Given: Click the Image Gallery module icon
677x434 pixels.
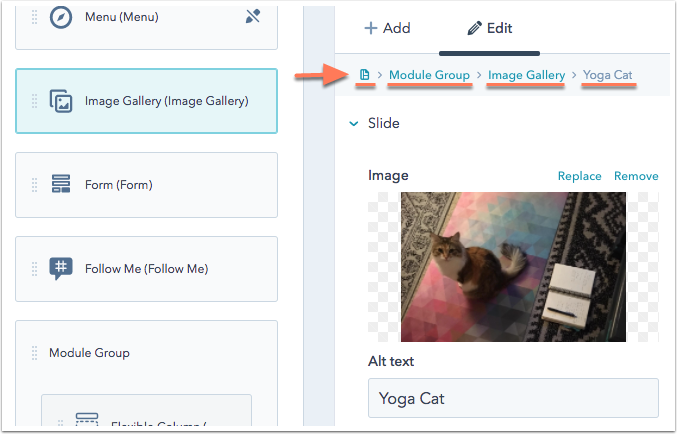Looking at the screenshot, I should pyautogui.click(x=61, y=101).
